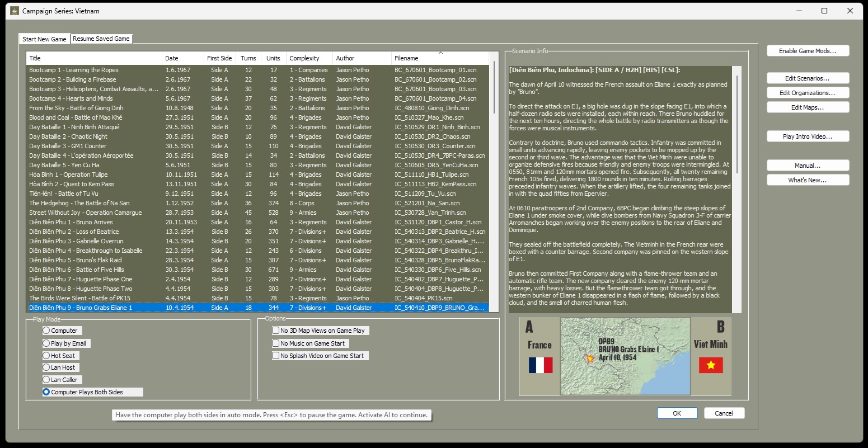Click the Campaign Series app icon in title bar
868x448 pixels.
[15, 11]
